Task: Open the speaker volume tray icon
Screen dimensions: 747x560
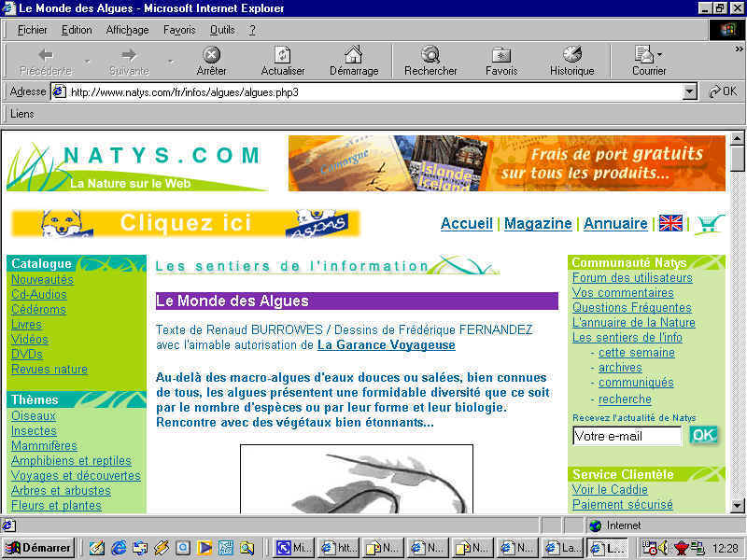Action: point(664,548)
